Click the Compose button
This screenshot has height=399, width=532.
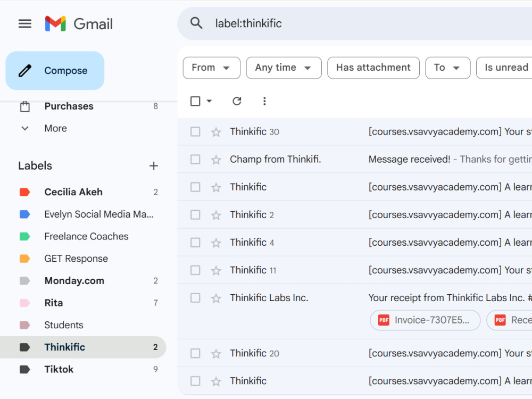click(55, 71)
